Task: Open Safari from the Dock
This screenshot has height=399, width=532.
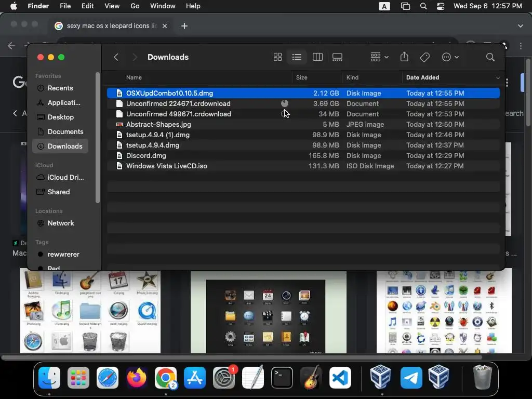Action: pos(108,378)
